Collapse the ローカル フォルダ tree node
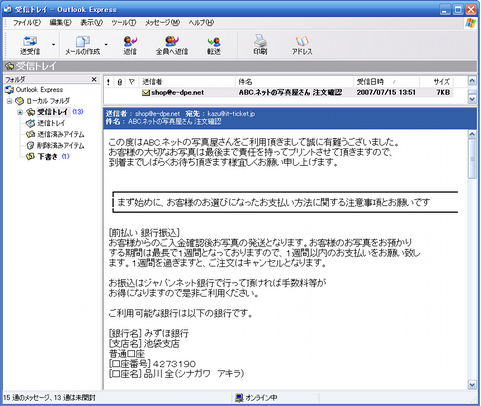The image size is (481, 406). (9, 101)
